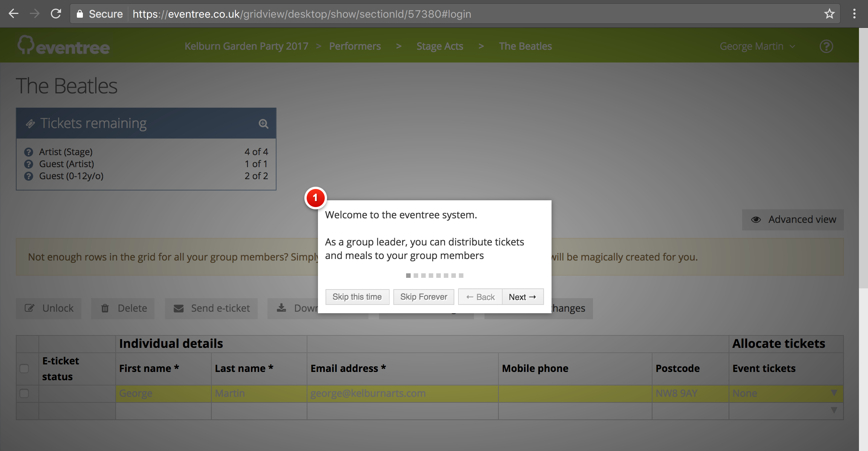Open the George Martin user menu
This screenshot has width=868, height=451.
click(757, 46)
